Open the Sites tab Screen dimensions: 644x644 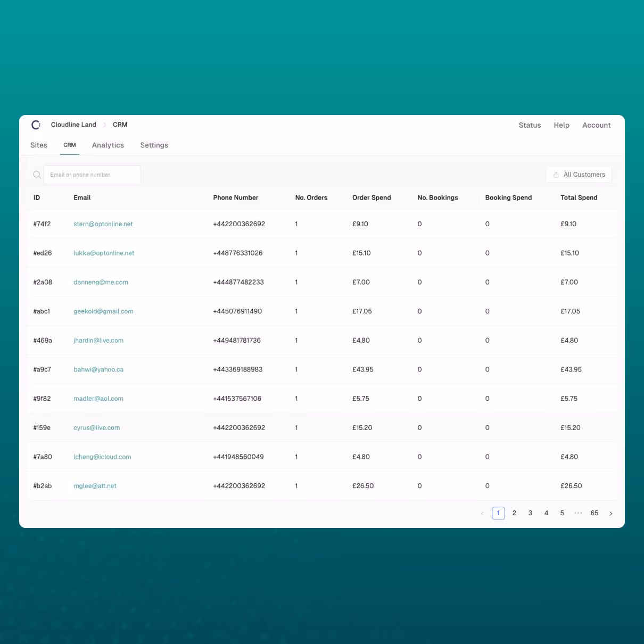(39, 145)
